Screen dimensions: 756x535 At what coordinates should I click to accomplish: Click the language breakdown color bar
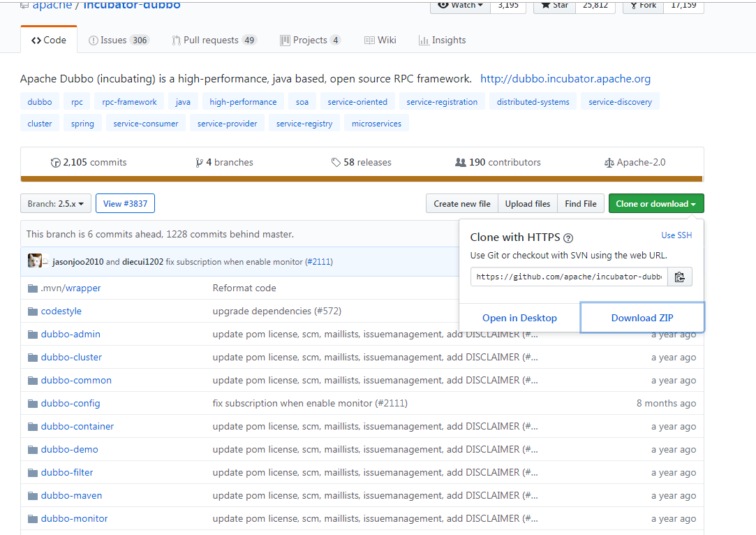pos(362,179)
